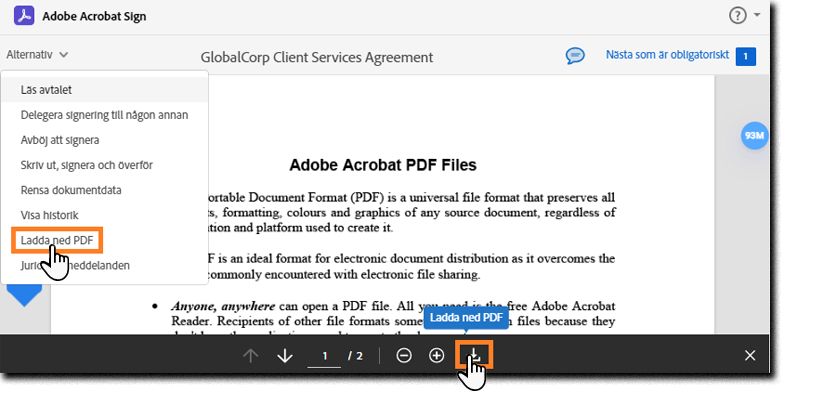The height and width of the screenshot is (401, 829).
Task: Close the bottom toolbar with X
Action: (x=750, y=356)
